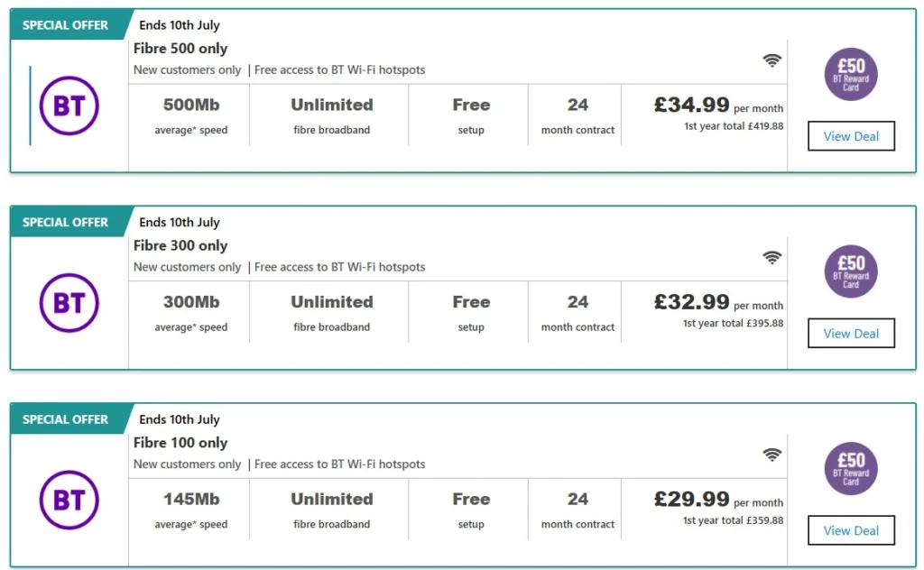Click the Wi-Fi icon on the Fibre 100 deal
Screen dimensions: 924x570
tap(772, 454)
